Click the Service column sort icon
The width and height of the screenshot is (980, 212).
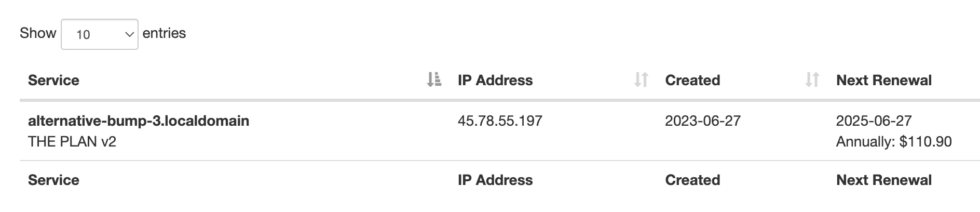(434, 80)
